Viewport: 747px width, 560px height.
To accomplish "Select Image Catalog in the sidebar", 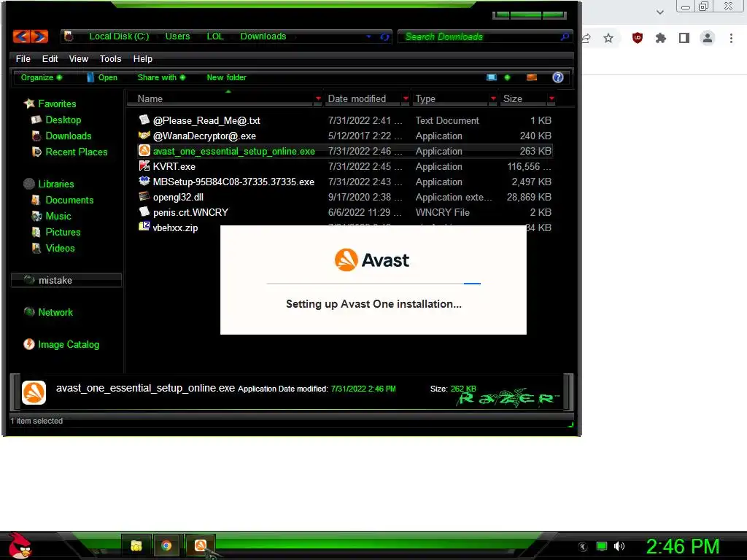I will point(69,344).
